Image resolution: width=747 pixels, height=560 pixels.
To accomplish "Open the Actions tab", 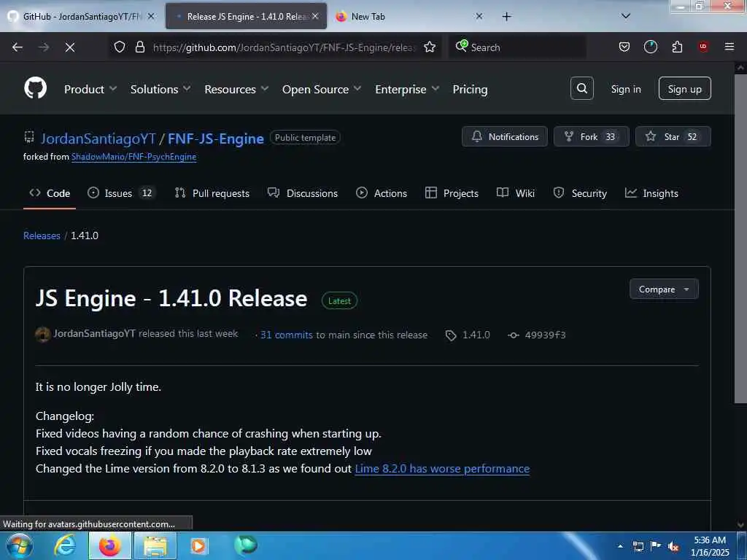I will 382,193.
